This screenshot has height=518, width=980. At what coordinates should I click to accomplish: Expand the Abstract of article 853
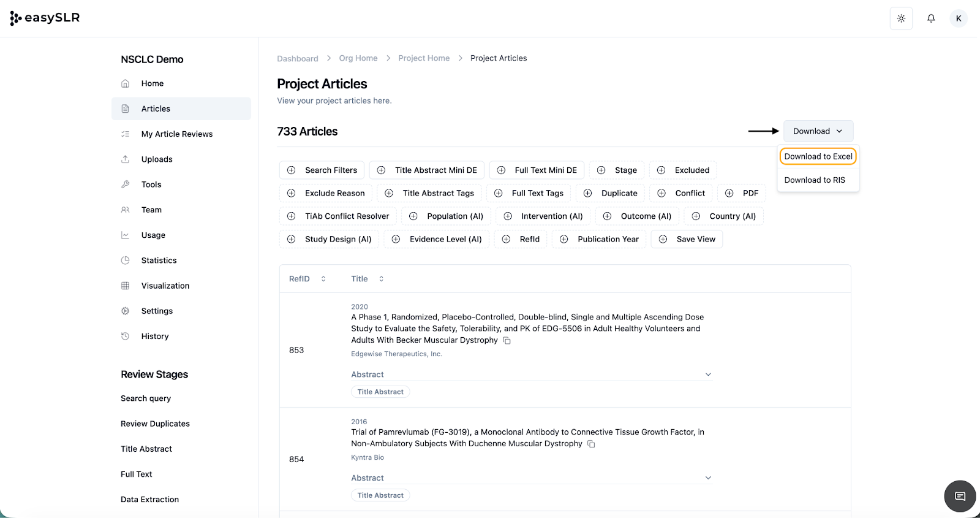pos(708,375)
